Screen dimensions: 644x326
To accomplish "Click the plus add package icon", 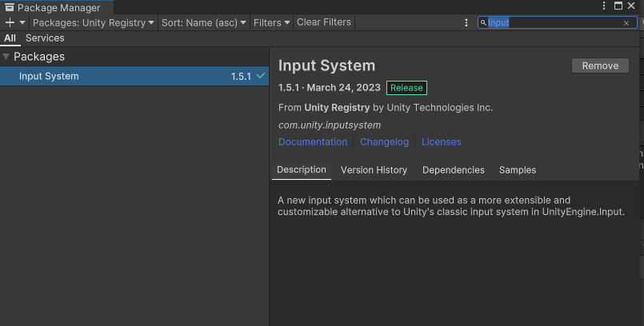I will click(10, 22).
